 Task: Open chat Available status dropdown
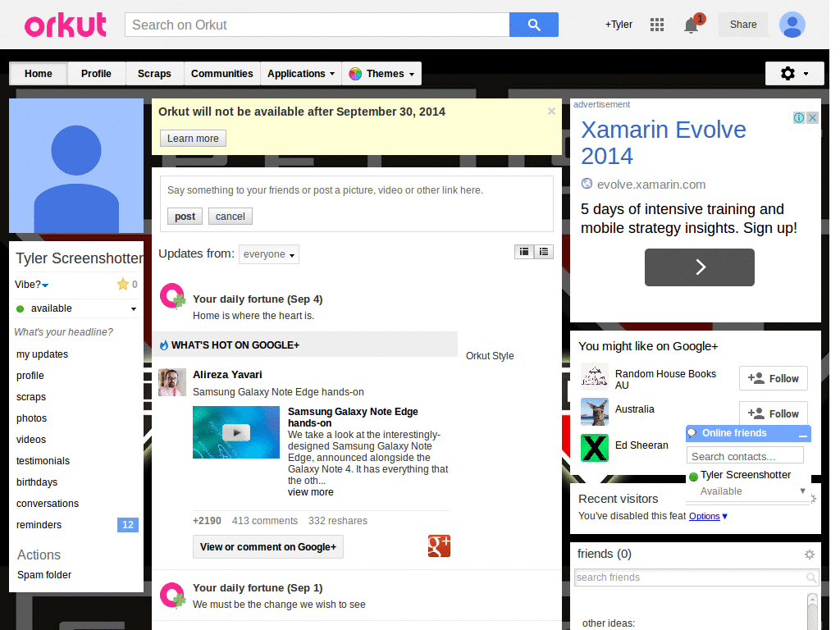pyautogui.click(x=802, y=491)
